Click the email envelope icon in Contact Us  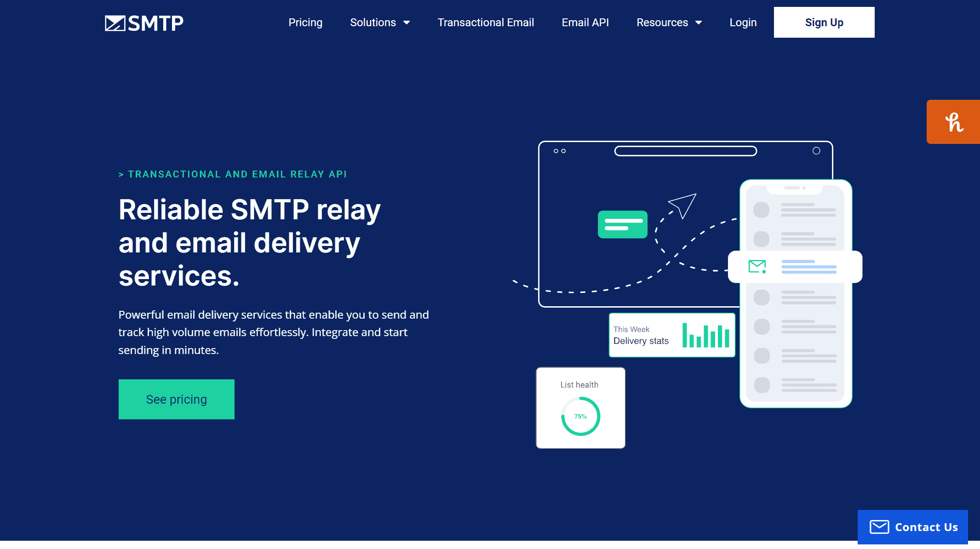point(880,527)
